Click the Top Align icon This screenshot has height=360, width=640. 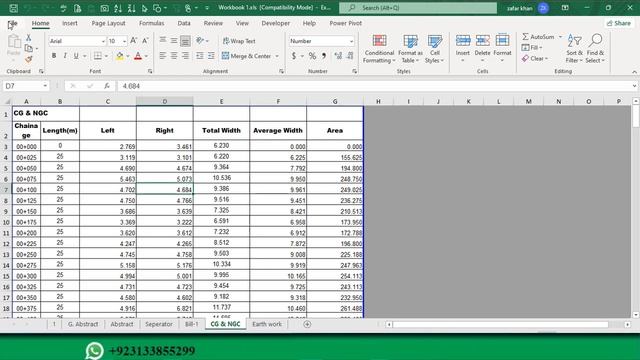[162, 40]
